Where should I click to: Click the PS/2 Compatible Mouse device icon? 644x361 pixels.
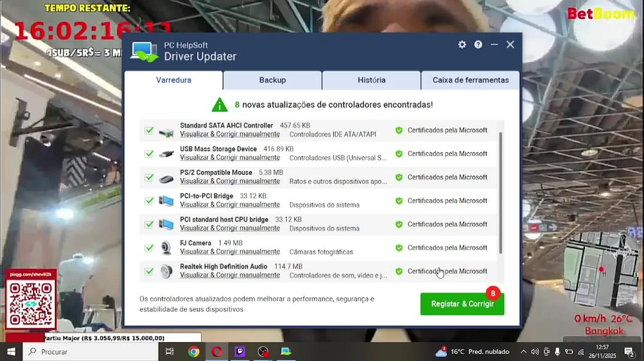166,178
